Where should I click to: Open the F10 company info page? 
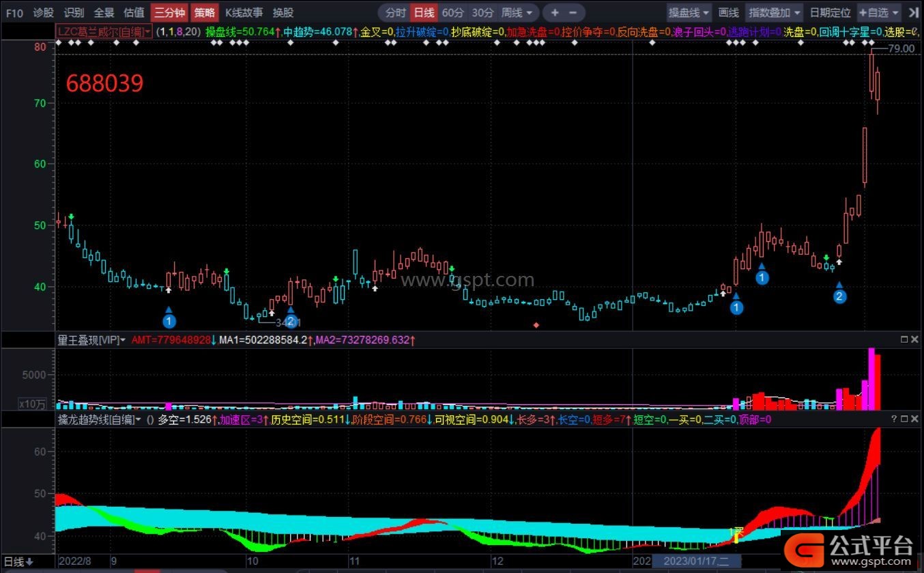pyautogui.click(x=14, y=12)
